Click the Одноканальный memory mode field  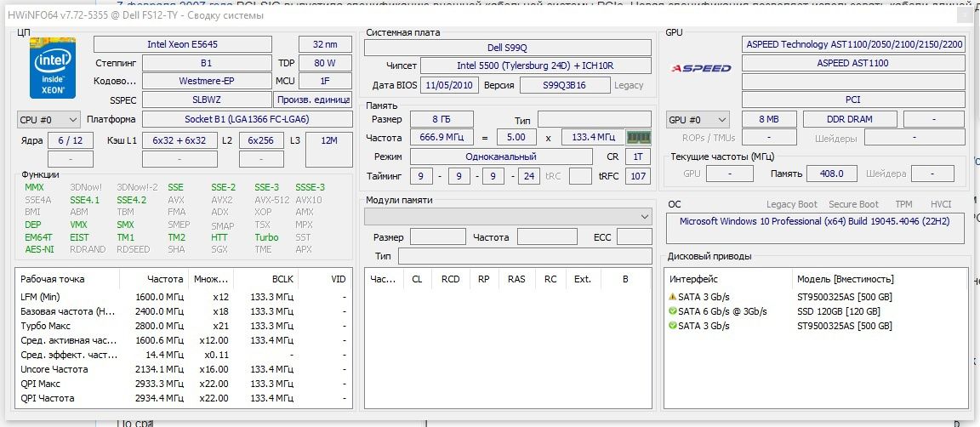[501, 157]
